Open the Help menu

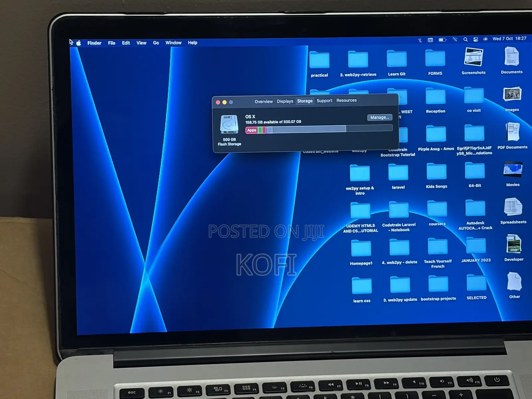[x=193, y=43]
